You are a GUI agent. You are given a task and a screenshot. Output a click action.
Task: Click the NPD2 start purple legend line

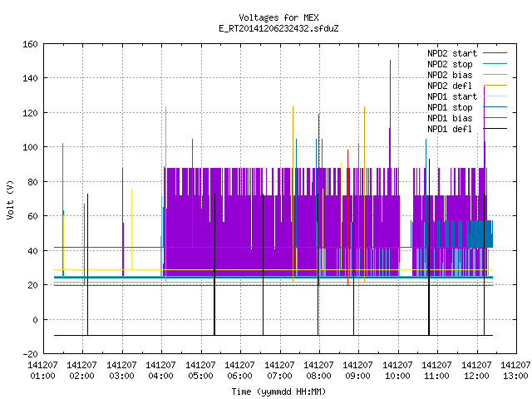tap(495, 53)
